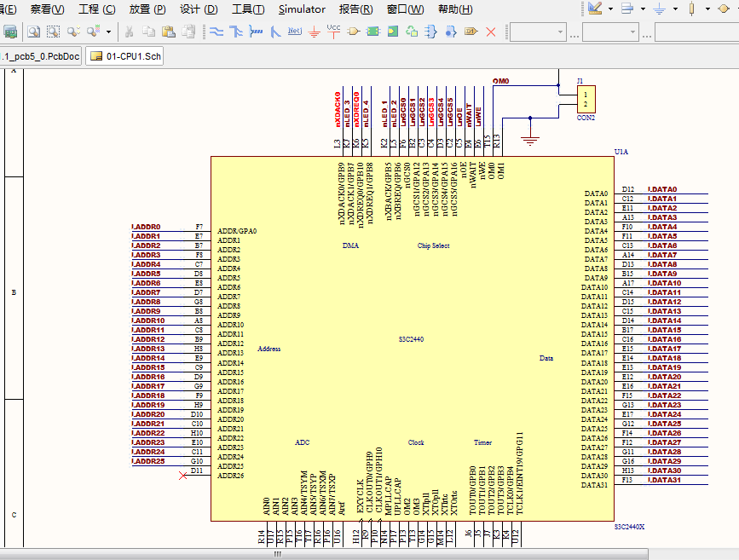Image resolution: width=739 pixels, height=560 pixels.
Task: Open the 工具(T) Tools menu
Action: (x=248, y=9)
